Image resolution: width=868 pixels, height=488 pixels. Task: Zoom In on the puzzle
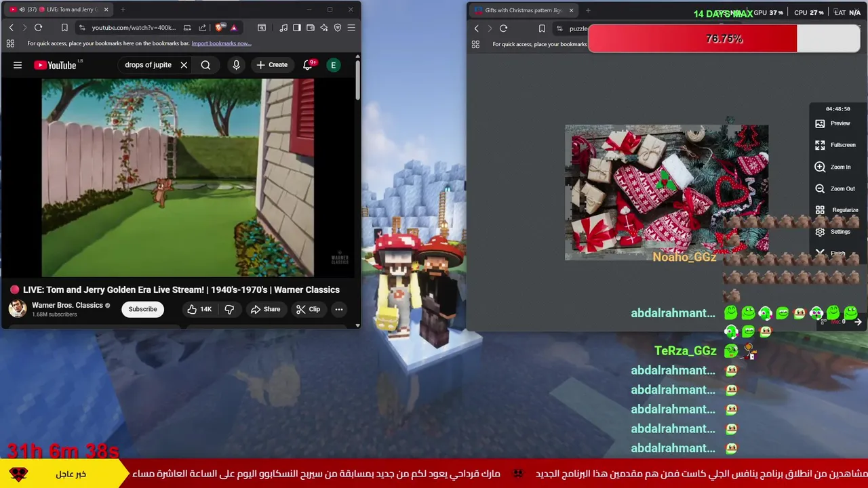tap(833, 167)
